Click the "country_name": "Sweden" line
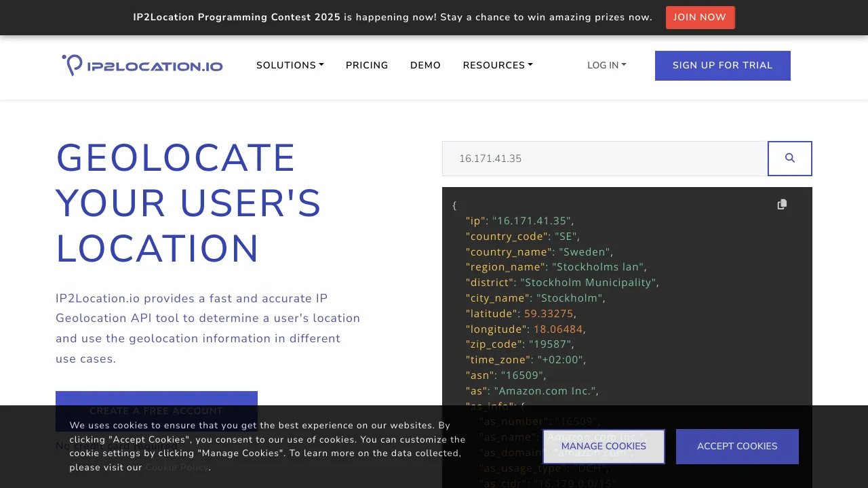This screenshot has width=868, height=488. 539,251
